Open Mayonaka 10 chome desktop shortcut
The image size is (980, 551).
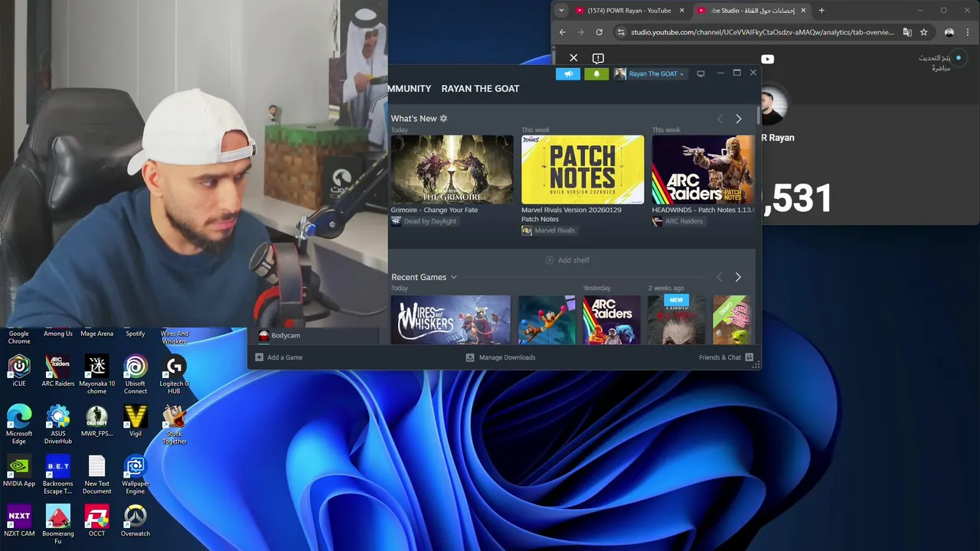[x=96, y=373]
